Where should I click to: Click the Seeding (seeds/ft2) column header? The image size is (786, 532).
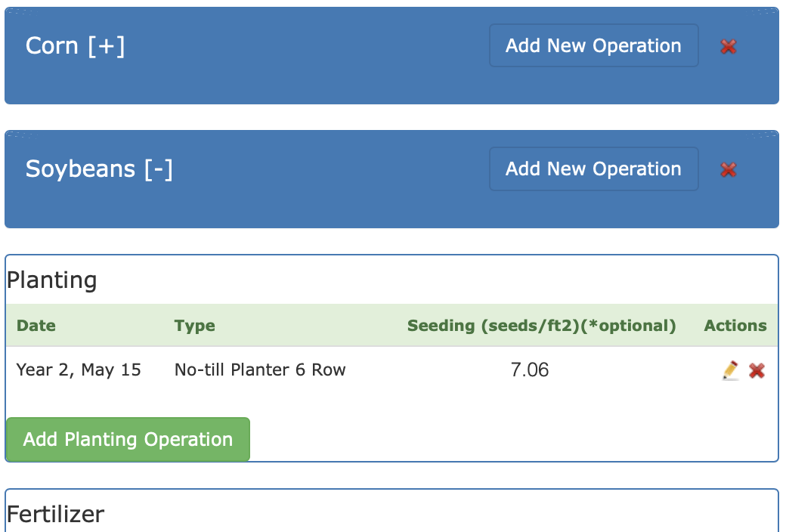pyautogui.click(x=541, y=326)
